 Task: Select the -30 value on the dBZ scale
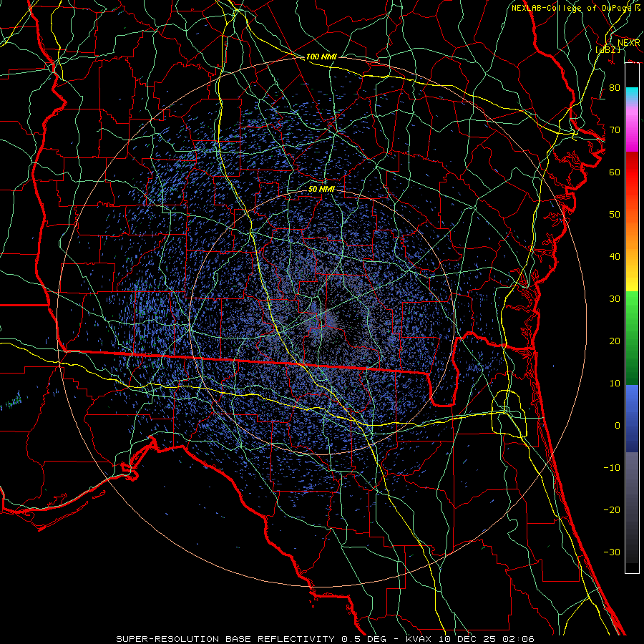(x=612, y=552)
